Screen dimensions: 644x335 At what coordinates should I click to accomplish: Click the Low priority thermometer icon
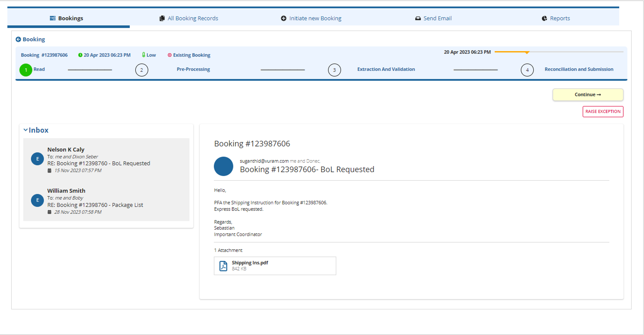point(144,54)
